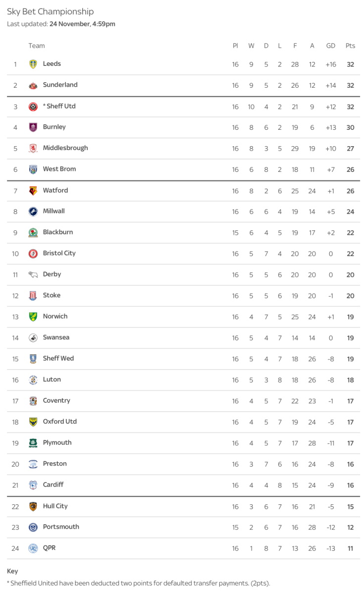Click the Norwich club badge

tap(33, 317)
